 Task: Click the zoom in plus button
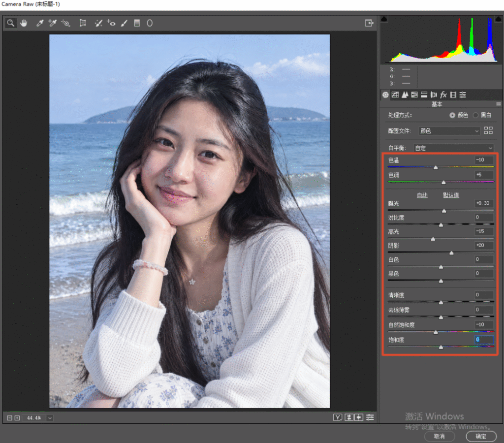coord(17,418)
